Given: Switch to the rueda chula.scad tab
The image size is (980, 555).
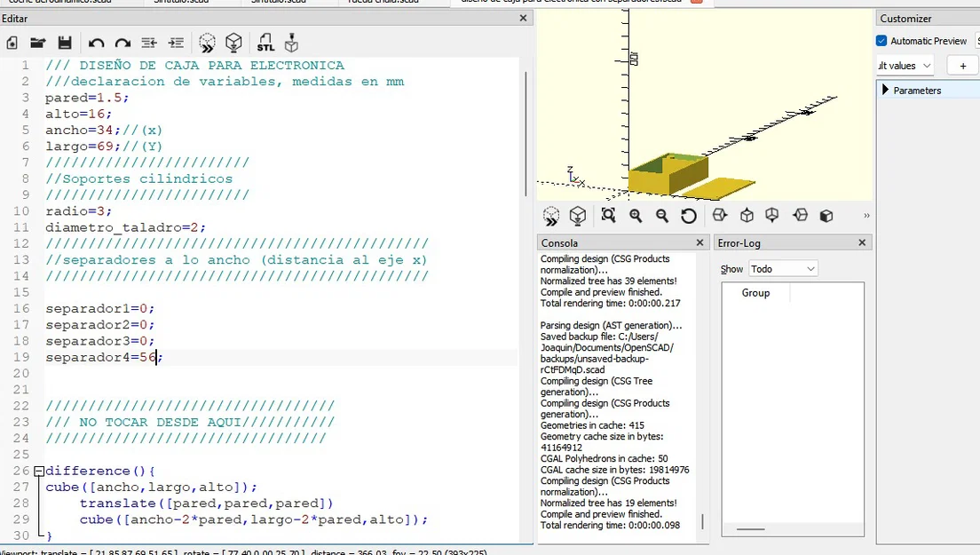Looking at the screenshot, I should click(x=383, y=2).
